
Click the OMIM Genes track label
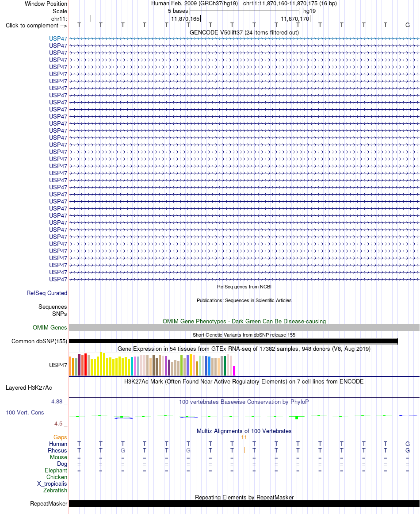pyautogui.click(x=50, y=327)
